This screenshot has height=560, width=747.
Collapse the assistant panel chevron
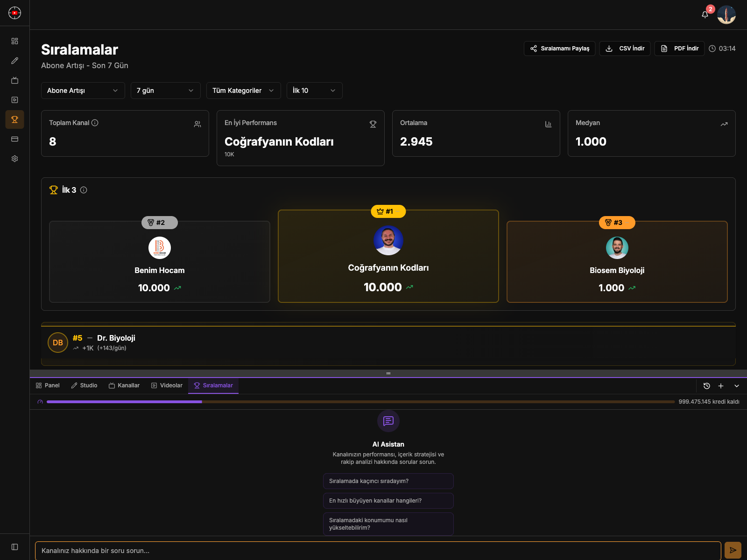click(x=737, y=386)
